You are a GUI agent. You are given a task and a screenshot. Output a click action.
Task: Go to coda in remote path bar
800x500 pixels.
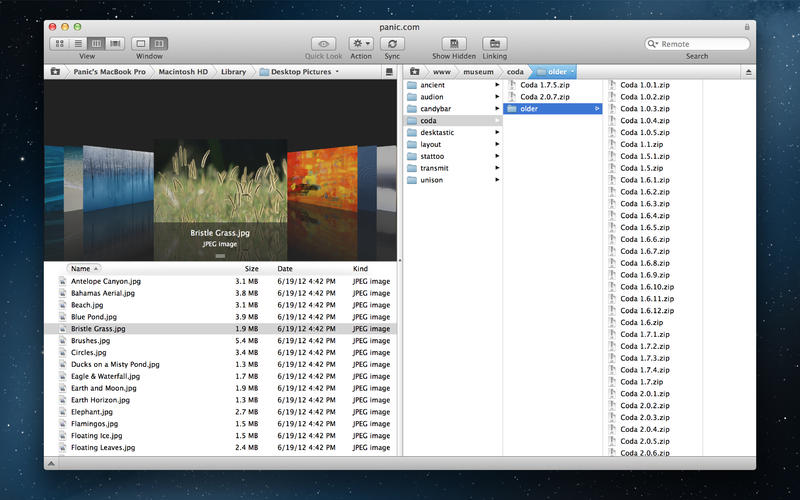click(515, 72)
